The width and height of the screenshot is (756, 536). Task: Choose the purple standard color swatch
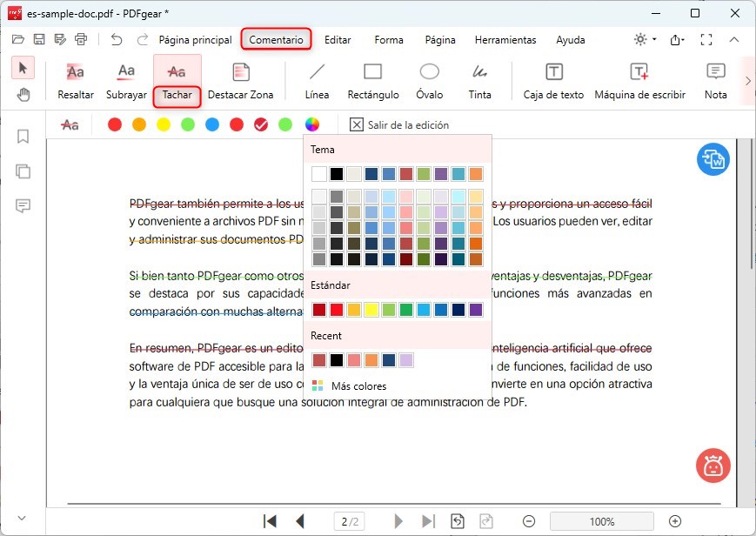tap(475, 310)
